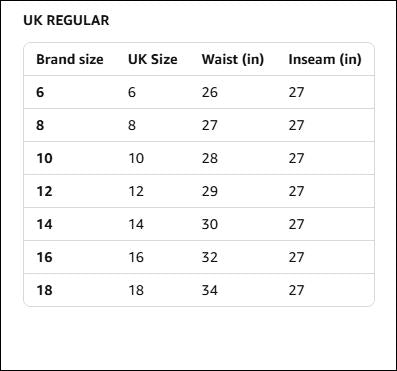Select waist value 30 cell
The image size is (397, 371).
[x=210, y=224]
